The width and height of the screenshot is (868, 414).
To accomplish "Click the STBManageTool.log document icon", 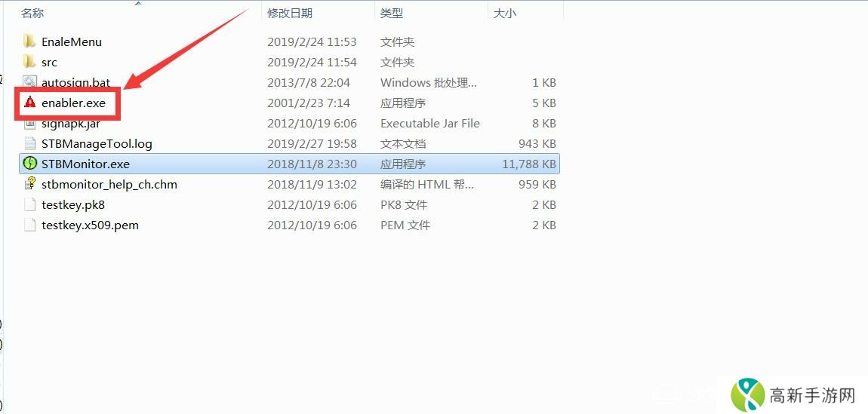I will (30, 144).
